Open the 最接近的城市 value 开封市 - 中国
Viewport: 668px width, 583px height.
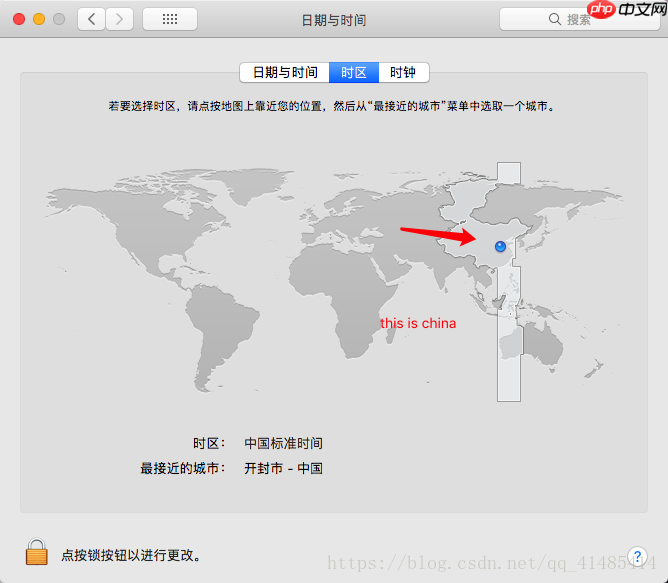point(283,468)
